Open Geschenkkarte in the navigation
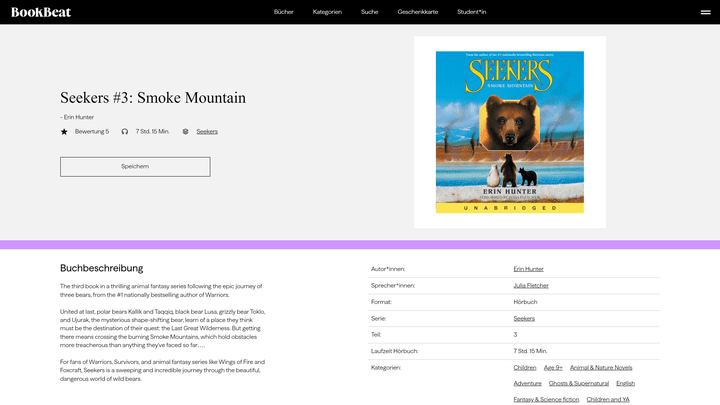 417,12
